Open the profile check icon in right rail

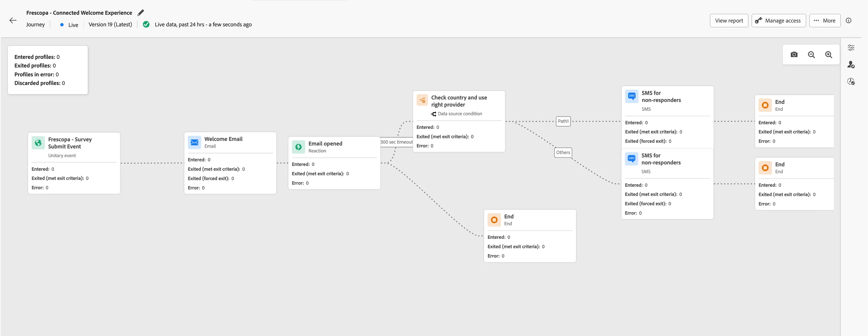tap(851, 64)
